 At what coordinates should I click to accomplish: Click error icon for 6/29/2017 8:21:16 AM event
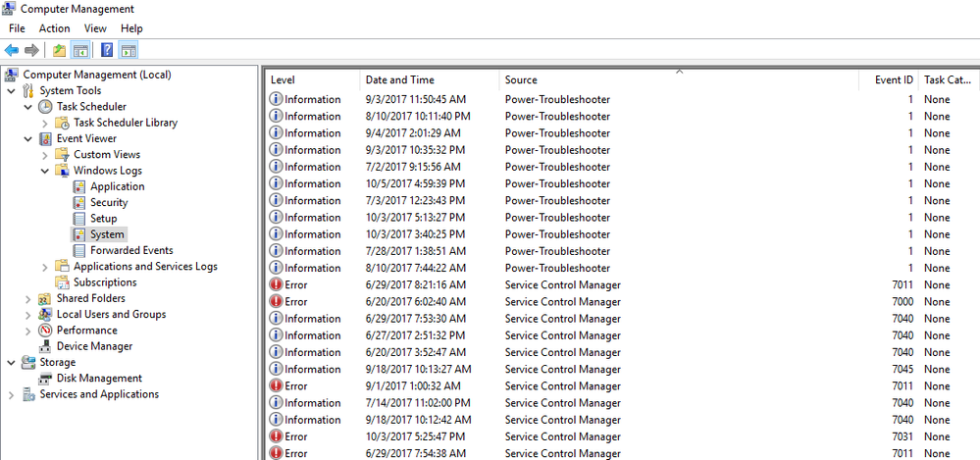point(276,285)
